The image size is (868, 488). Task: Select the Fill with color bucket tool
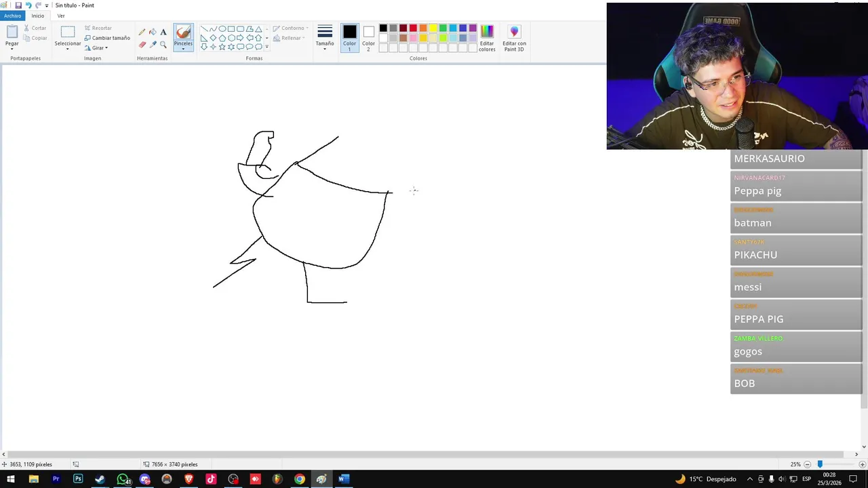(x=153, y=32)
